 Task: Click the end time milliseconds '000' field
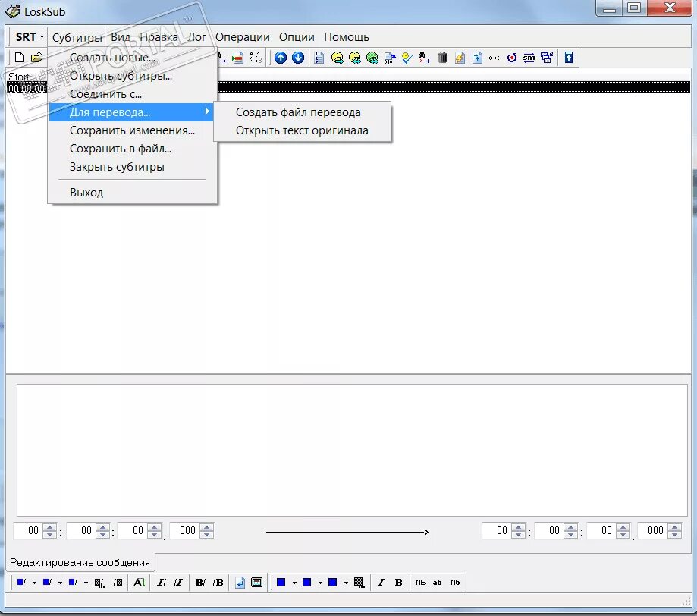(x=655, y=530)
